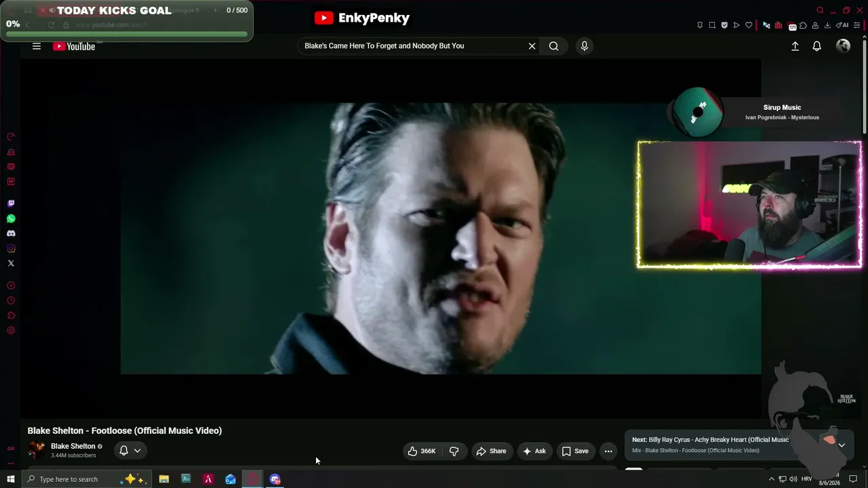Click the GX corner icon in the sidebar
Screen dimensions: 868x488
pos(11,448)
